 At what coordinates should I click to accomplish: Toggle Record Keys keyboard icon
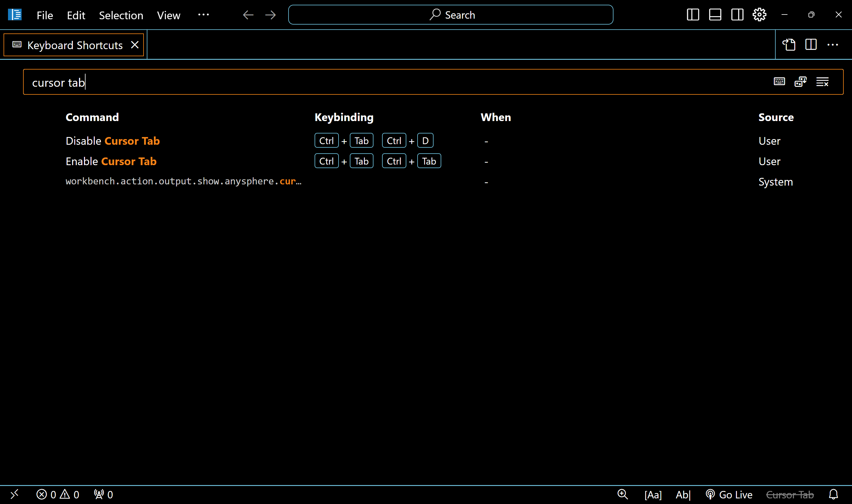(x=779, y=81)
